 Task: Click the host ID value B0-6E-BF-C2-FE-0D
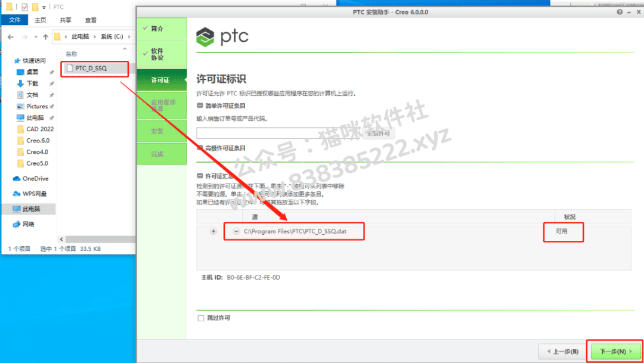253,278
